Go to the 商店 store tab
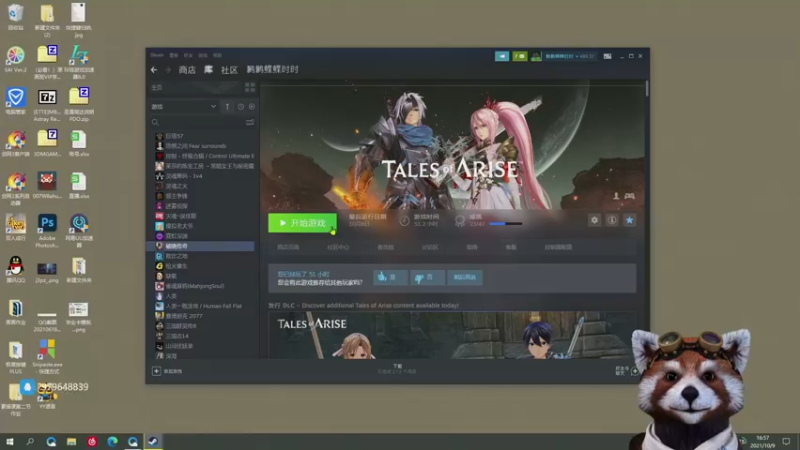800x450 pixels. point(187,70)
